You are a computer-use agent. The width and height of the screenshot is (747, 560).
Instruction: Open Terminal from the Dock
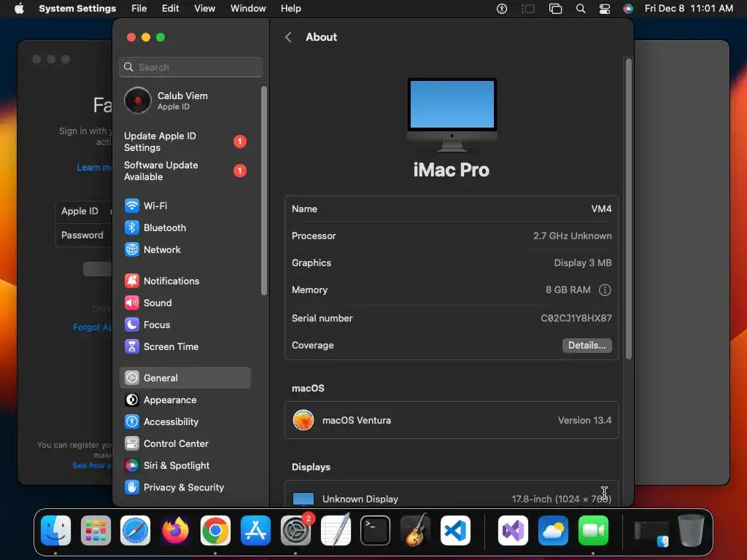(x=376, y=531)
